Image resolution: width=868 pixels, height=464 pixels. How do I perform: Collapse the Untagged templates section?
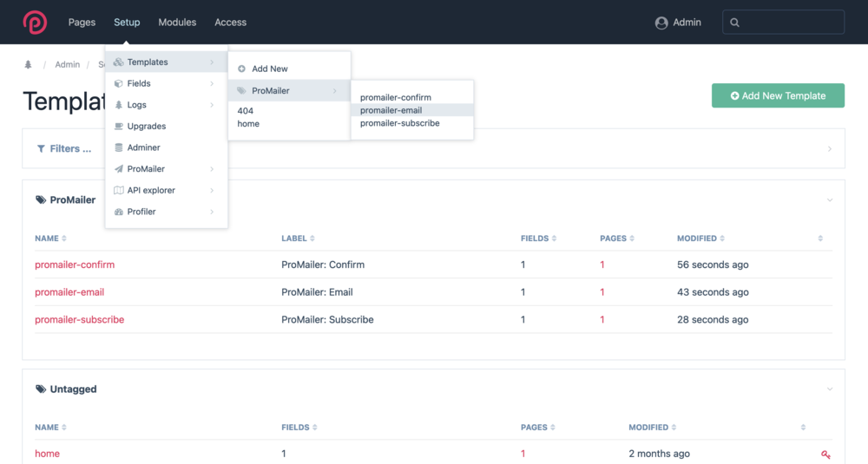click(829, 390)
